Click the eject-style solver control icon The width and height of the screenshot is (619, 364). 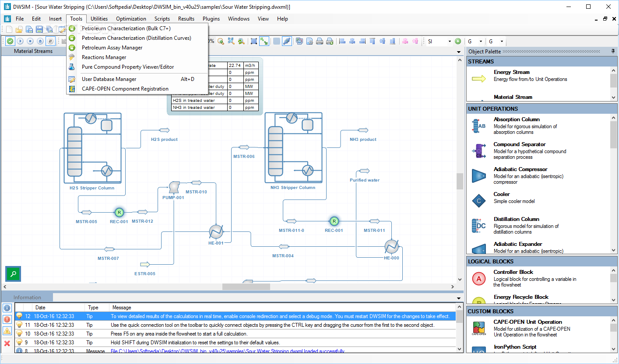click(x=40, y=41)
